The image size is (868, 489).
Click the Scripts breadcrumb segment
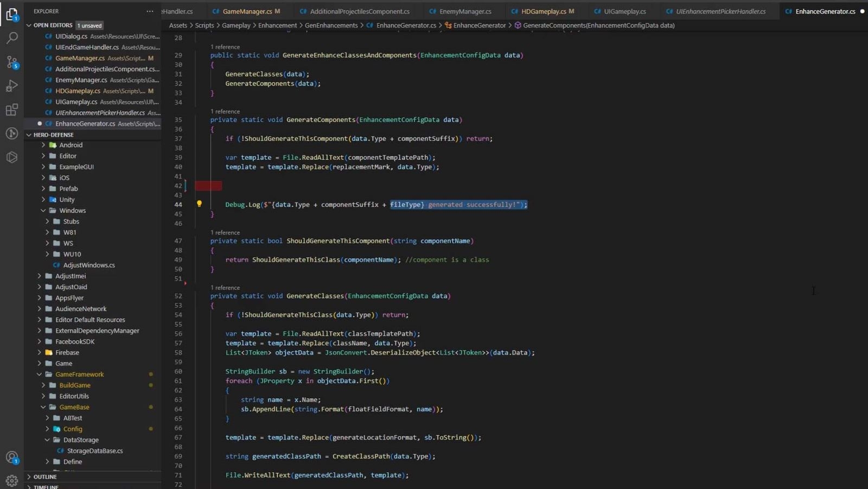click(205, 25)
